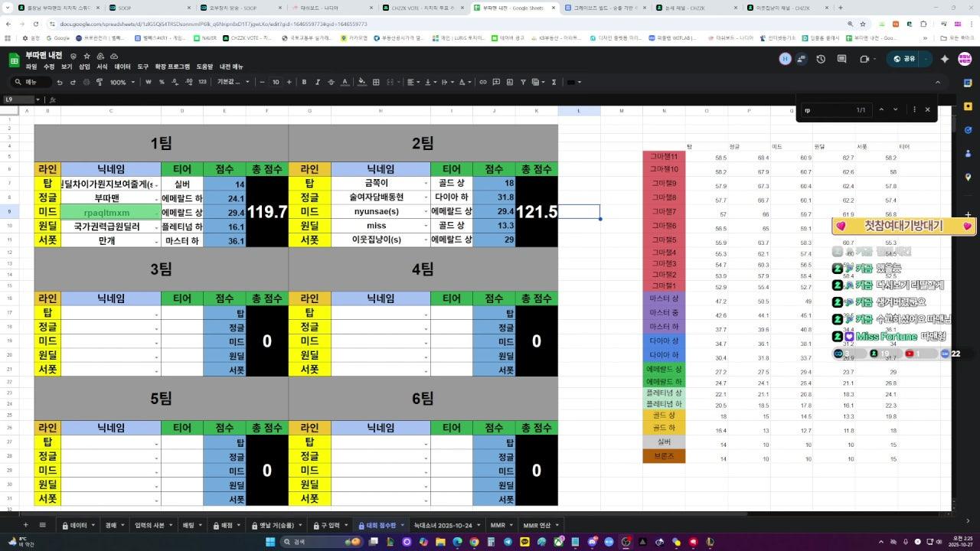This screenshot has height=551, width=980.
Task: Go to the next find result
Action: 896,109
